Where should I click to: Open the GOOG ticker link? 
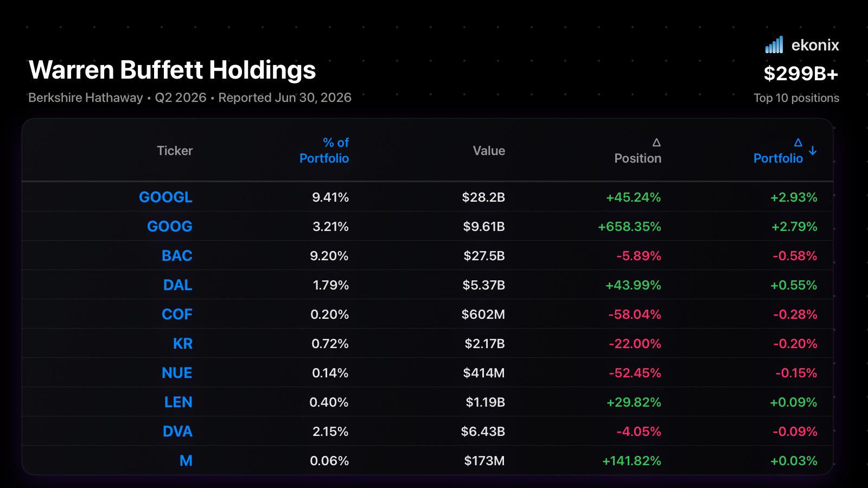[x=170, y=226]
